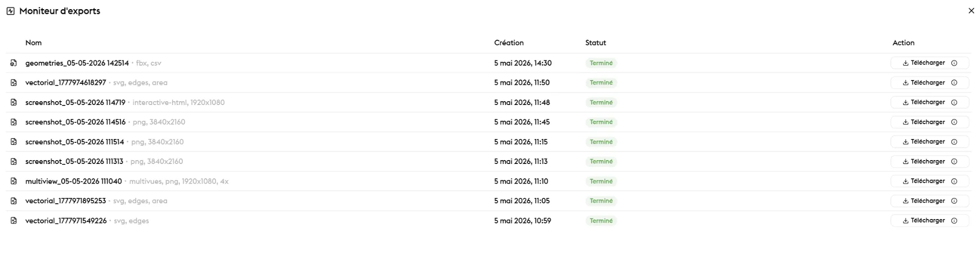Click the Nom column header

33,43
